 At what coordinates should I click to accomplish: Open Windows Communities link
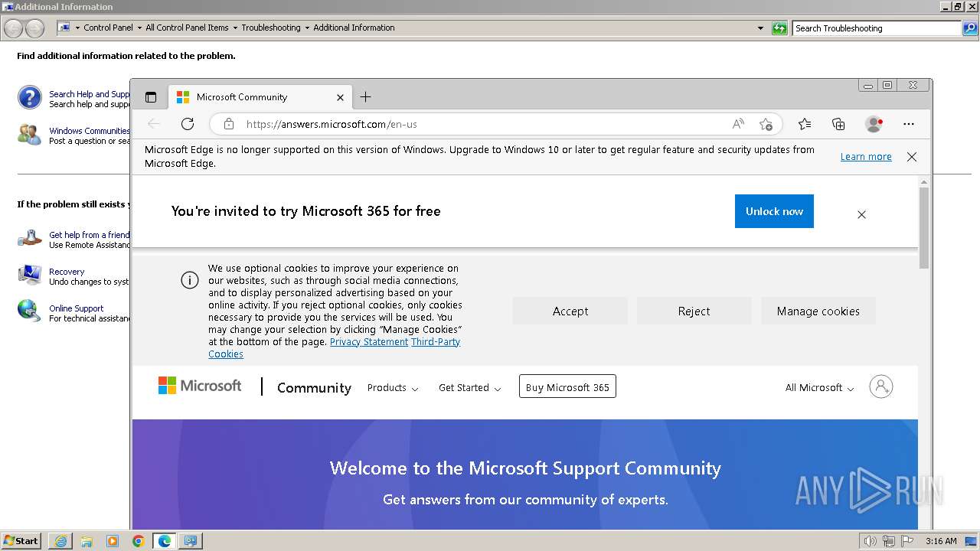click(x=90, y=131)
